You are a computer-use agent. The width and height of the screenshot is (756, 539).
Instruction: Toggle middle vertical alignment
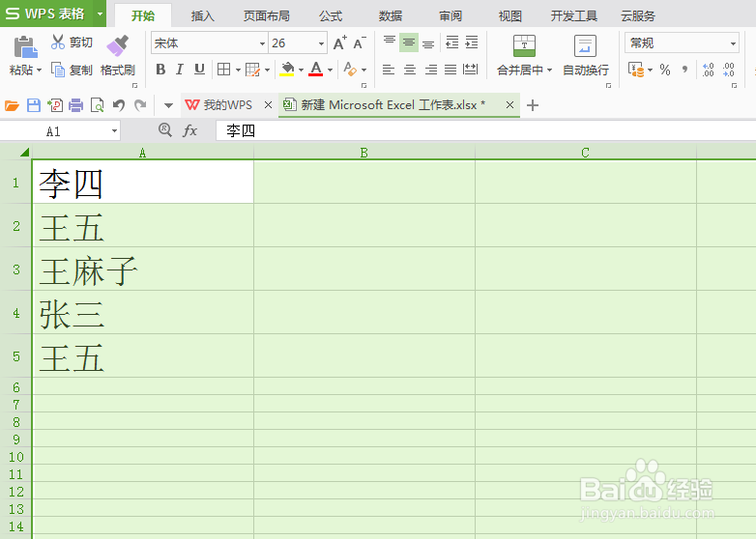pos(409,43)
